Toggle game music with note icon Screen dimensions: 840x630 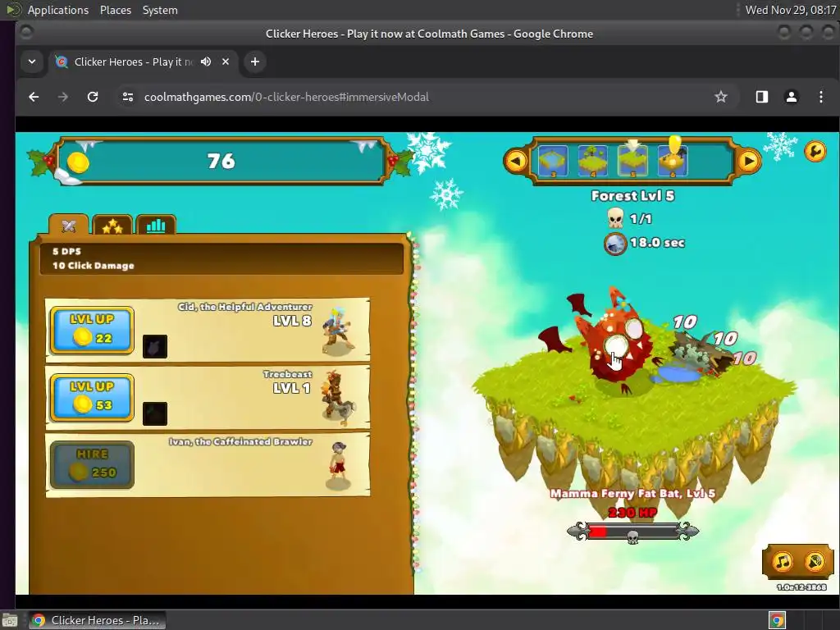click(782, 561)
